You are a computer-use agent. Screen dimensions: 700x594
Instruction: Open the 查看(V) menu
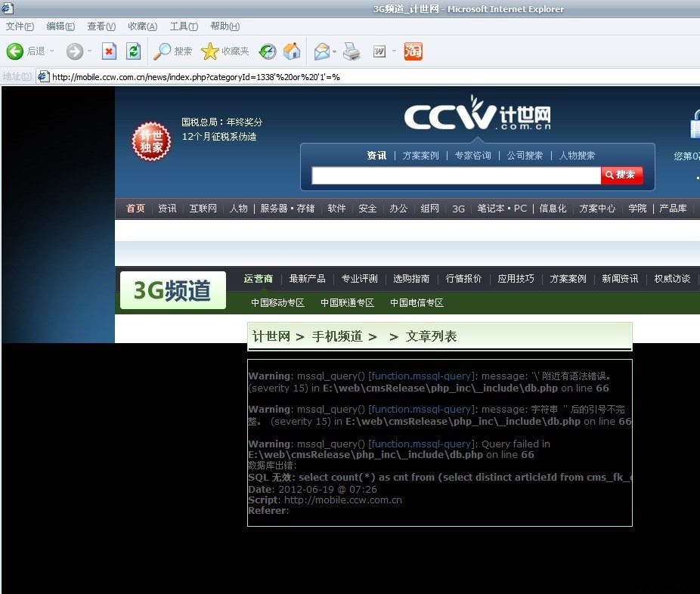click(x=101, y=26)
